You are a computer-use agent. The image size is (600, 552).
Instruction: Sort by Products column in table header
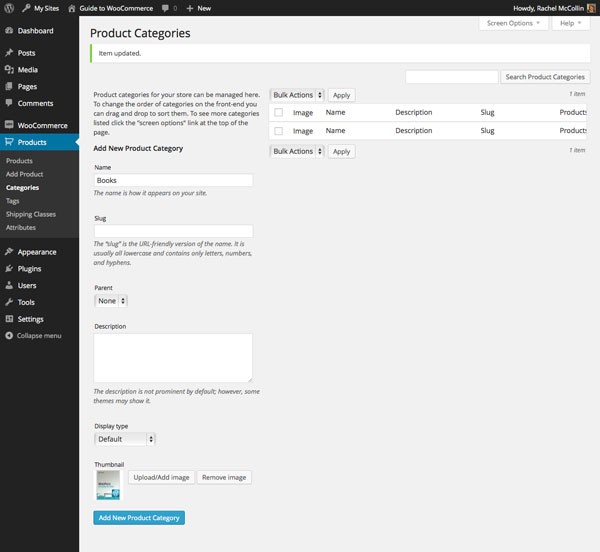tap(572, 112)
